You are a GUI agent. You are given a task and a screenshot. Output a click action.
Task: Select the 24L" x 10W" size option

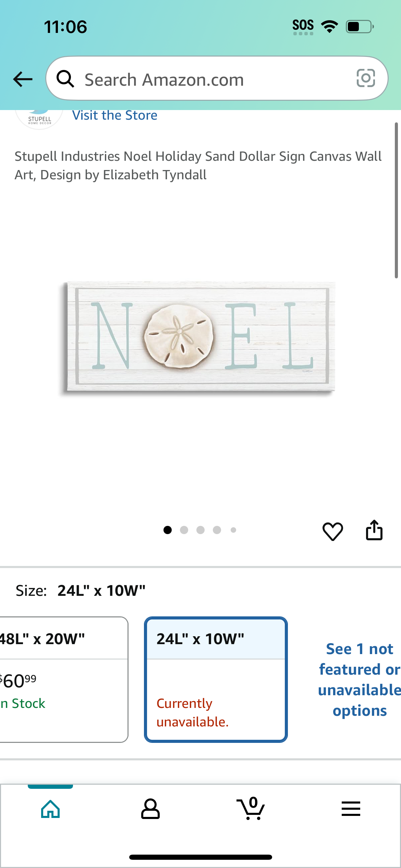216,679
